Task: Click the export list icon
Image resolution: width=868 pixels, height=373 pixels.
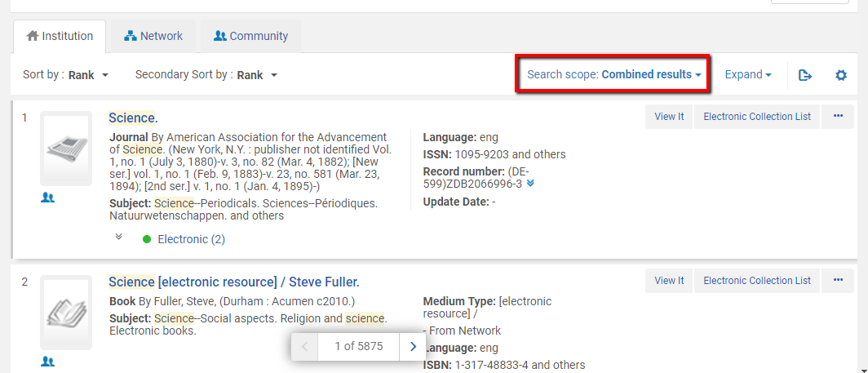Action: [x=805, y=75]
